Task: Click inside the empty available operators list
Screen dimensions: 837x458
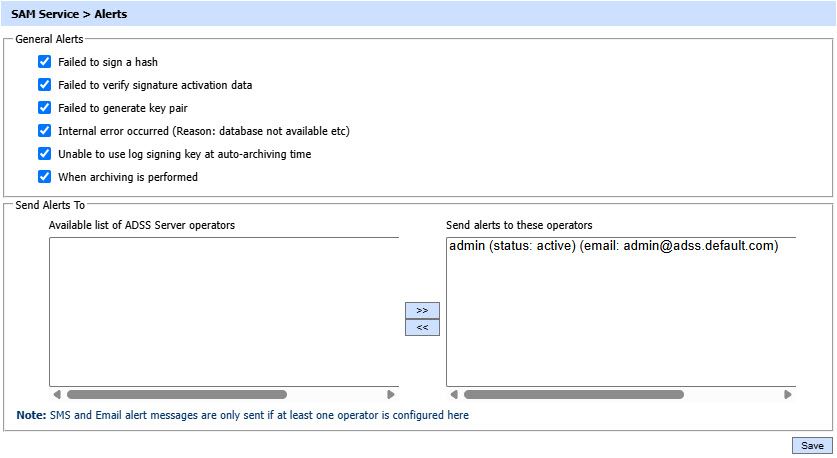Action: [x=223, y=310]
